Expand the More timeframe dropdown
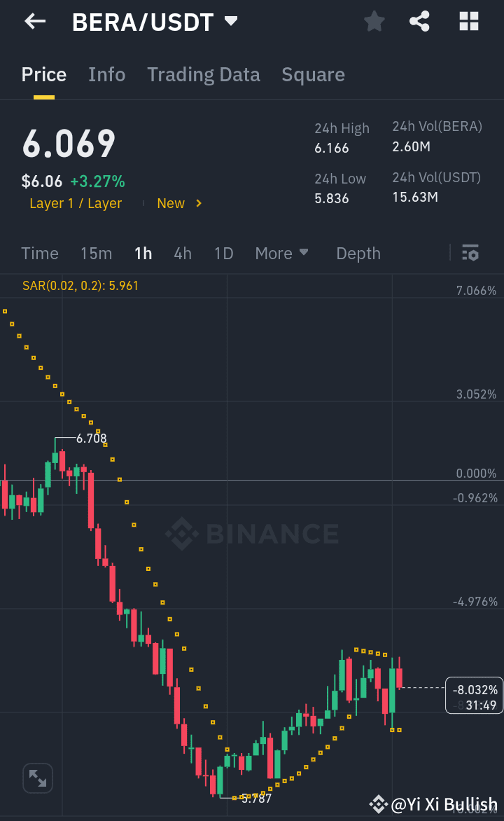 pyautogui.click(x=282, y=253)
